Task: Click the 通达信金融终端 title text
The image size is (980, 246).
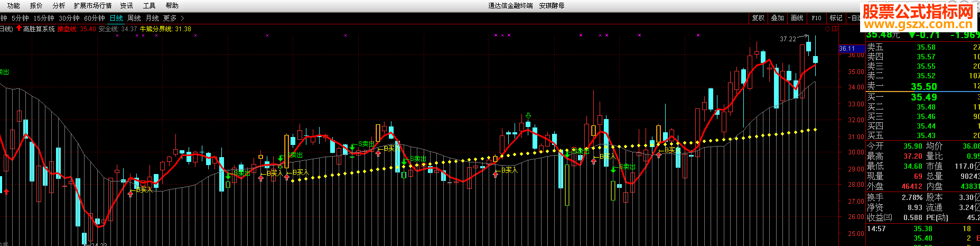Action: pos(510,5)
